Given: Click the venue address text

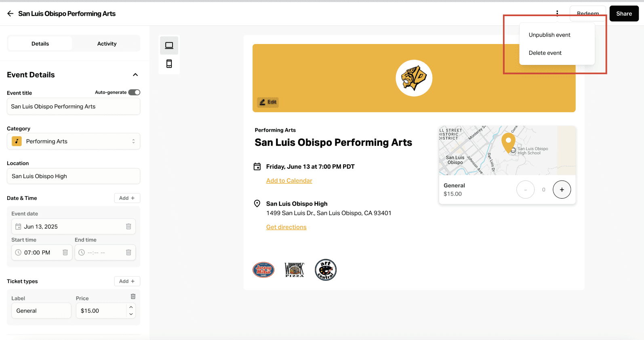Looking at the screenshot, I should (328, 213).
